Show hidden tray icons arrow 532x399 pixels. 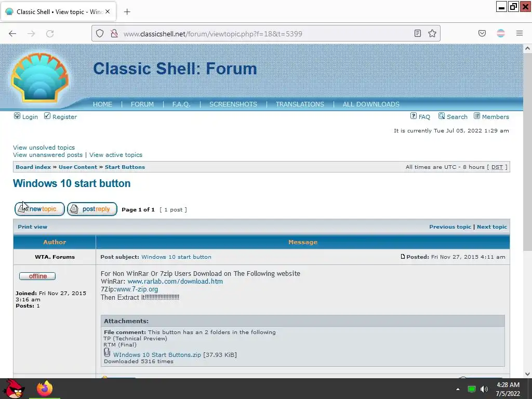click(457, 389)
